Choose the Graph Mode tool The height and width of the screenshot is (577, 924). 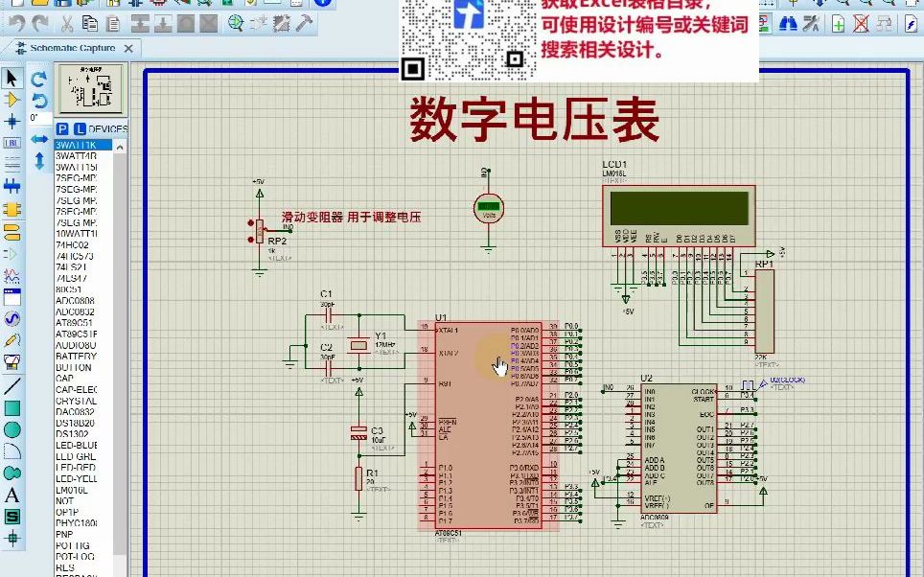(x=11, y=275)
